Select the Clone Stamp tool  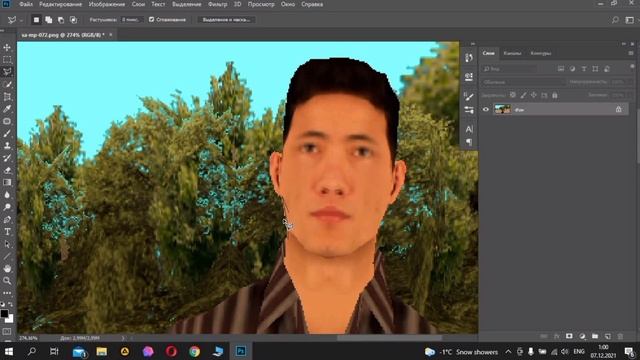7,146
